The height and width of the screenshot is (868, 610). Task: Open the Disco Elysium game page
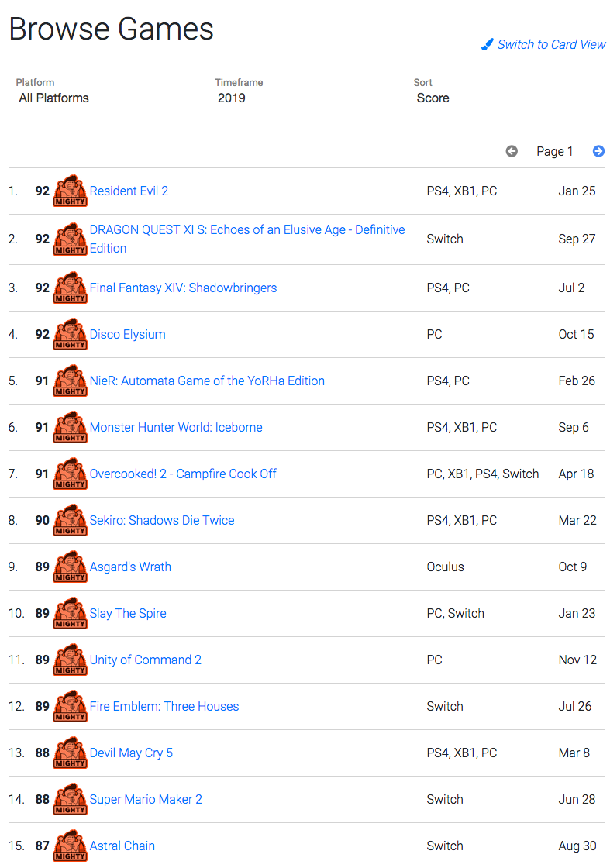[x=127, y=334]
